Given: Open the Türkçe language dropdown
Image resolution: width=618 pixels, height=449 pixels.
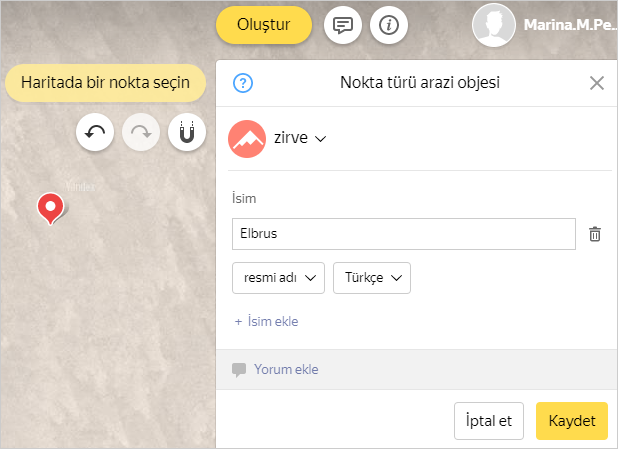Looking at the screenshot, I should [372, 278].
